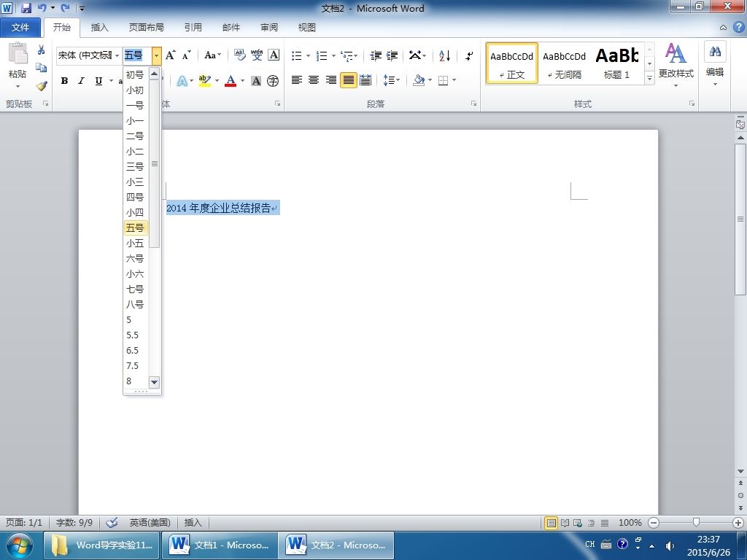The image size is (747, 560).
Task: Shrink font size with the A down-arrow icon
Action: point(186,55)
